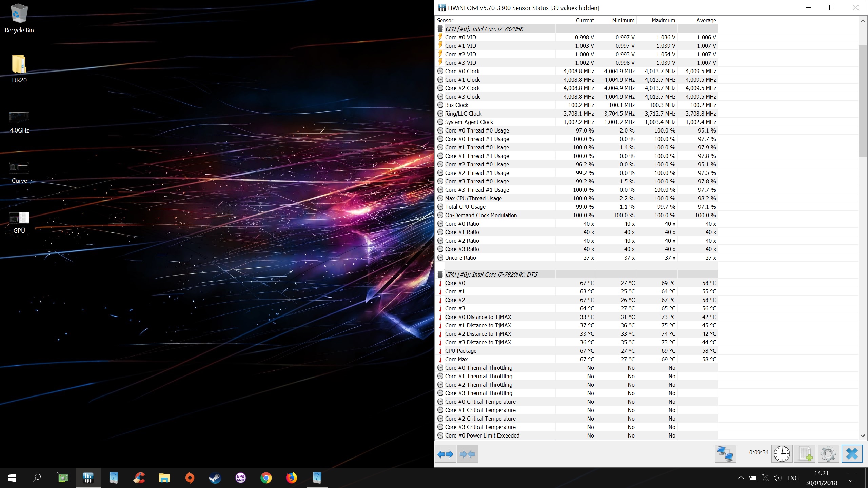This screenshot has height=488, width=868.
Task: Click the Current column header
Action: pos(575,20)
